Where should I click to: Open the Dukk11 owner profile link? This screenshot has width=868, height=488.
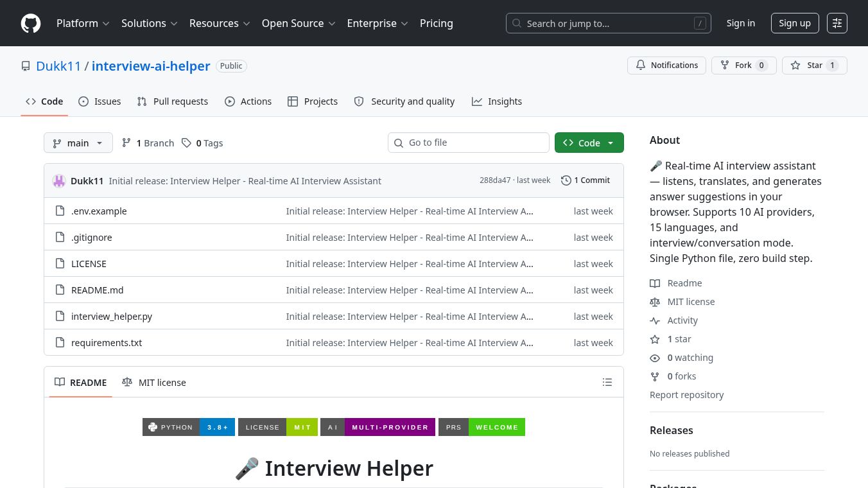coord(58,66)
